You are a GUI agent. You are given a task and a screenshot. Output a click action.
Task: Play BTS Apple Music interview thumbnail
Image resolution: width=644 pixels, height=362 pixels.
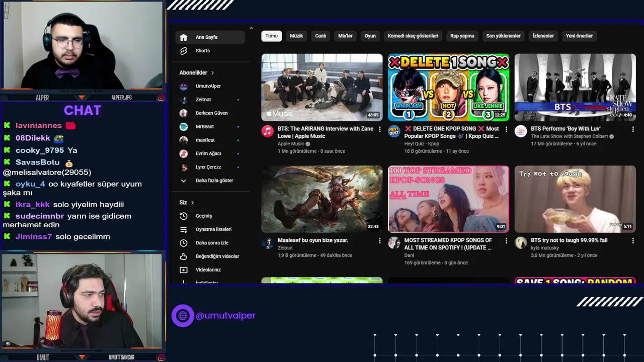click(322, 87)
